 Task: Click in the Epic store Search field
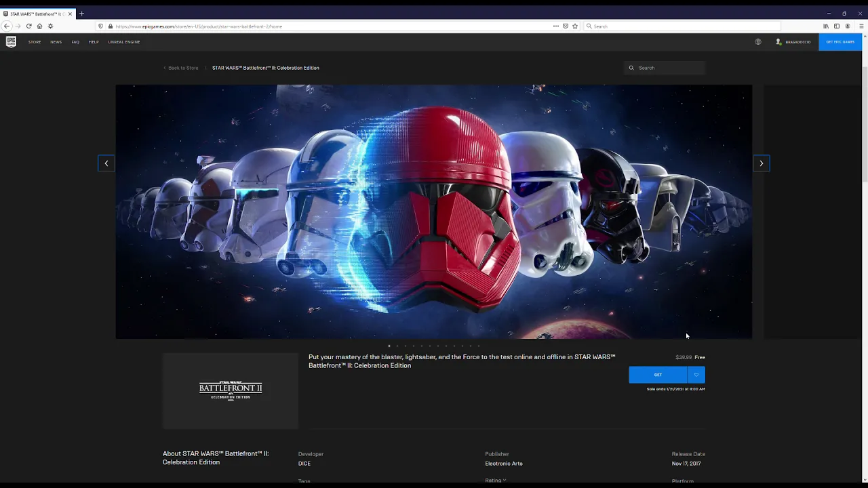tap(665, 68)
